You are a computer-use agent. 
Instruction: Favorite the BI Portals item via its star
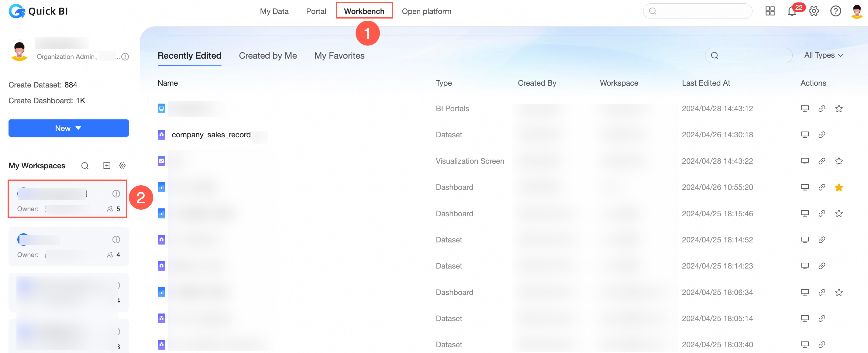click(839, 108)
